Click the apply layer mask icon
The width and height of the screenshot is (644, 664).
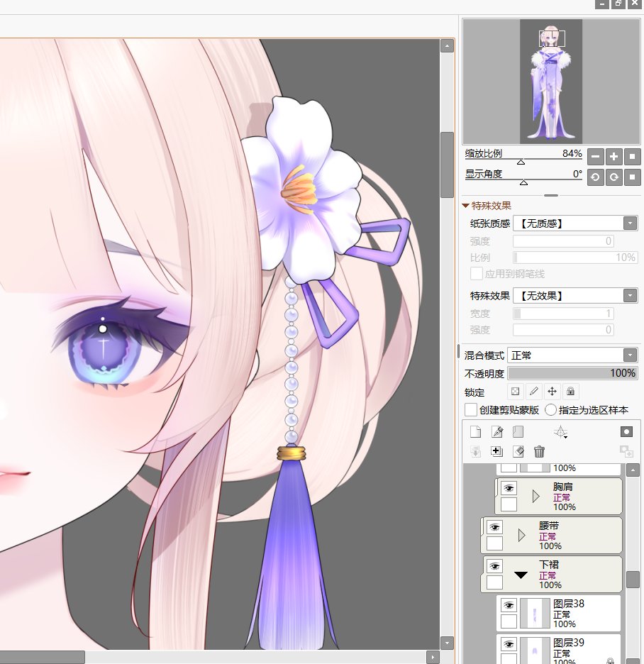pos(626,451)
